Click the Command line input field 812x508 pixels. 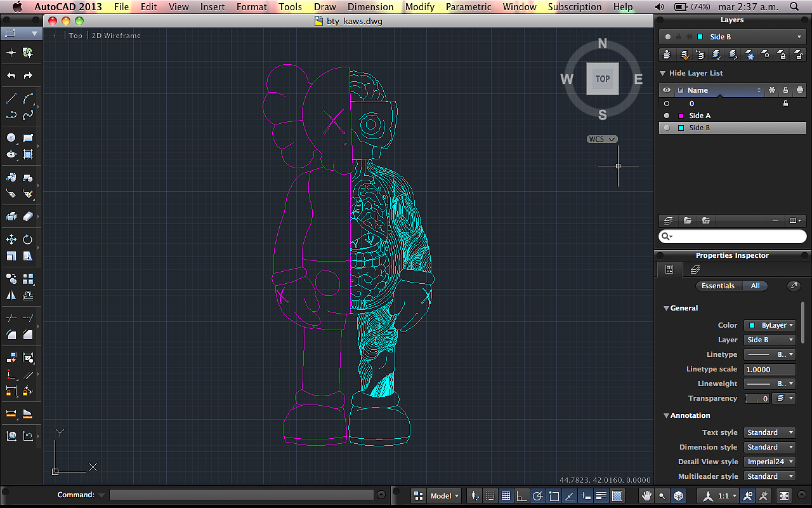[241, 495]
